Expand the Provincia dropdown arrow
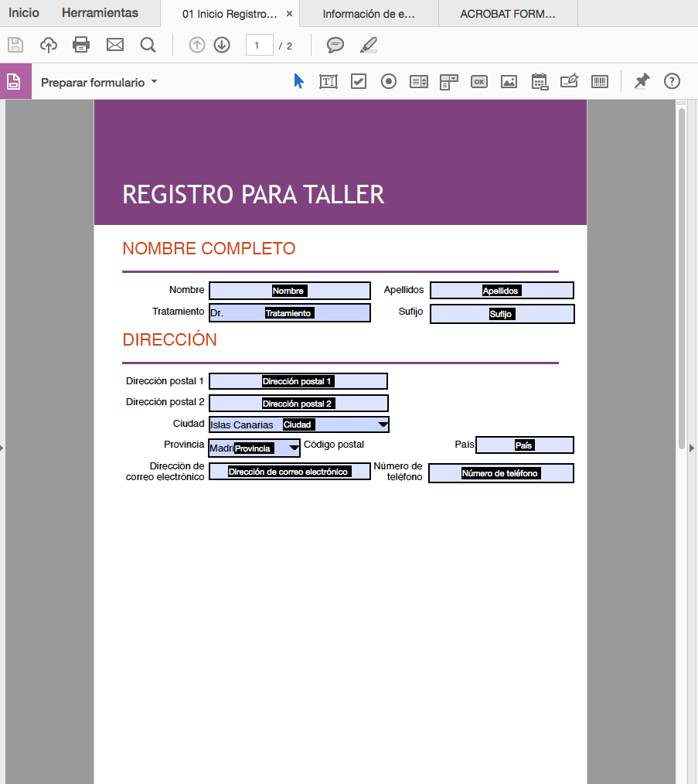The width and height of the screenshot is (698, 784). click(294, 448)
